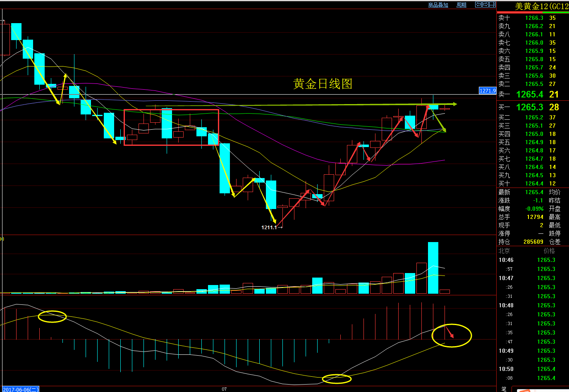569x392 pixels.
Task: Click the right arrow navigation icon
Action: point(485,5)
